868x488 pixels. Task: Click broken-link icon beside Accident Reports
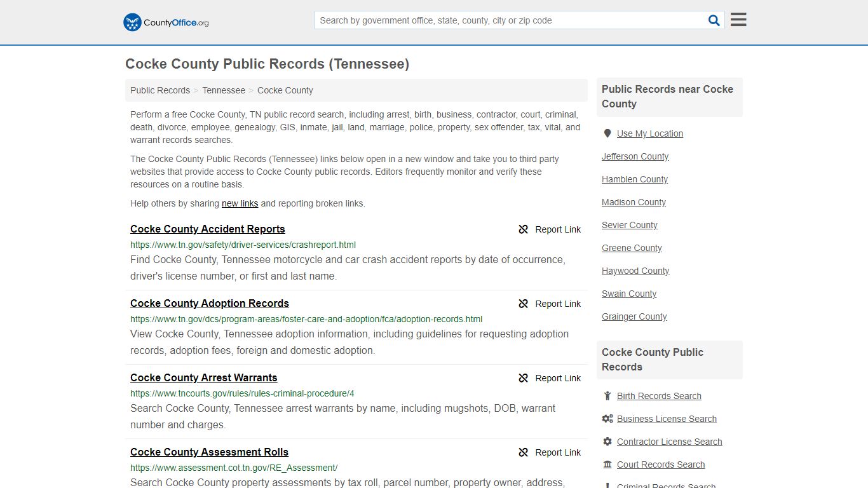click(x=524, y=229)
